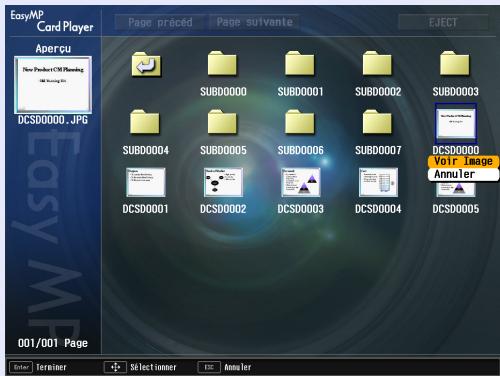Open the SUBD0002 folder
Viewport: 500px width, 376px height.
click(x=377, y=63)
